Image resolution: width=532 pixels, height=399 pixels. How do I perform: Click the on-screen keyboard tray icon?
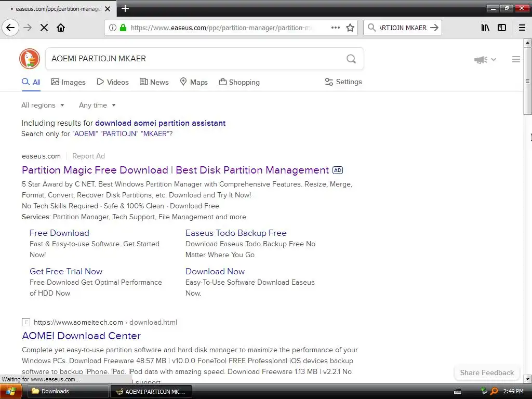[x=458, y=392]
